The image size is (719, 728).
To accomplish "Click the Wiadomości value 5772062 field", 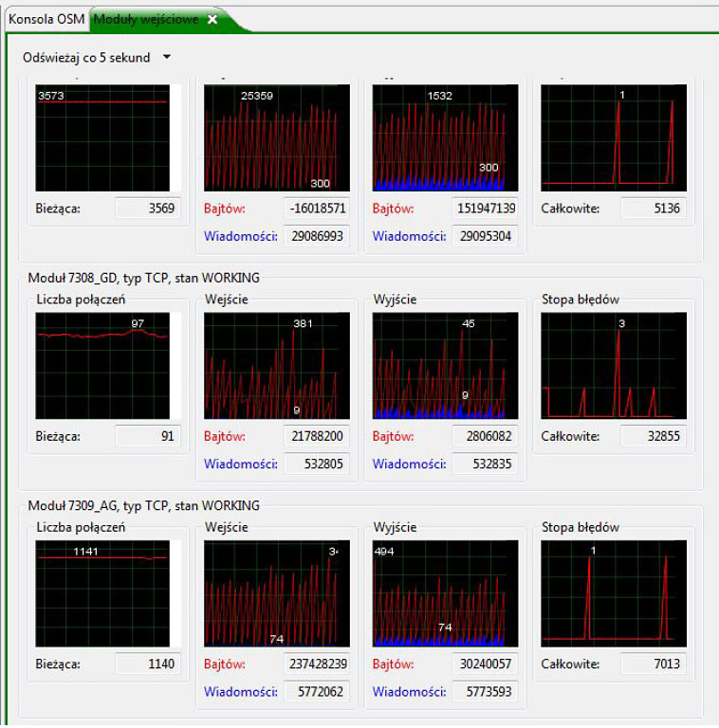I will coord(316,692).
